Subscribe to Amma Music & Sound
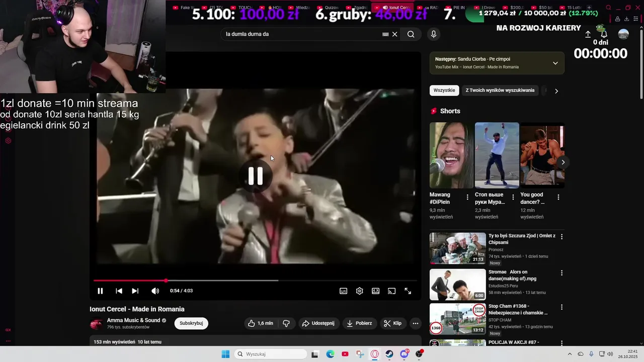Viewport: 644px width, 362px height. coord(191,323)
